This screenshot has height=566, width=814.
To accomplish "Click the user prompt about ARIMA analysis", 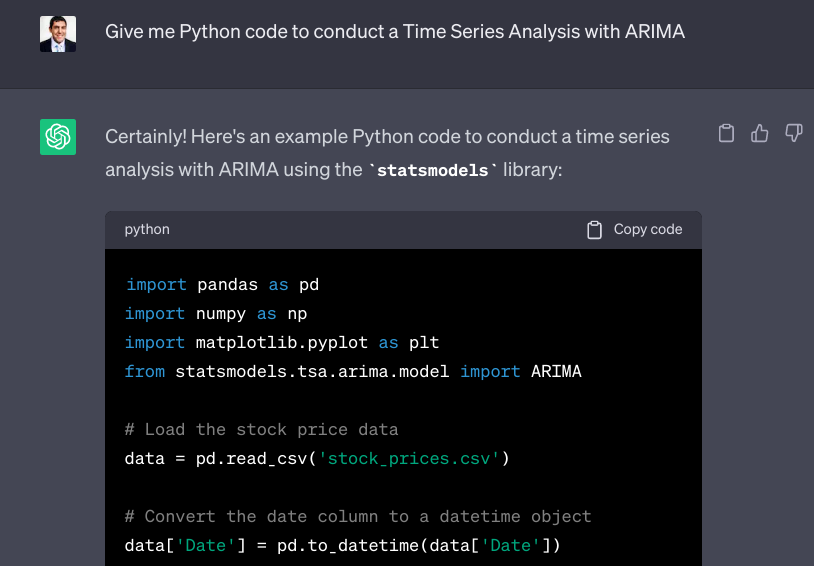I will click(395, 32).
